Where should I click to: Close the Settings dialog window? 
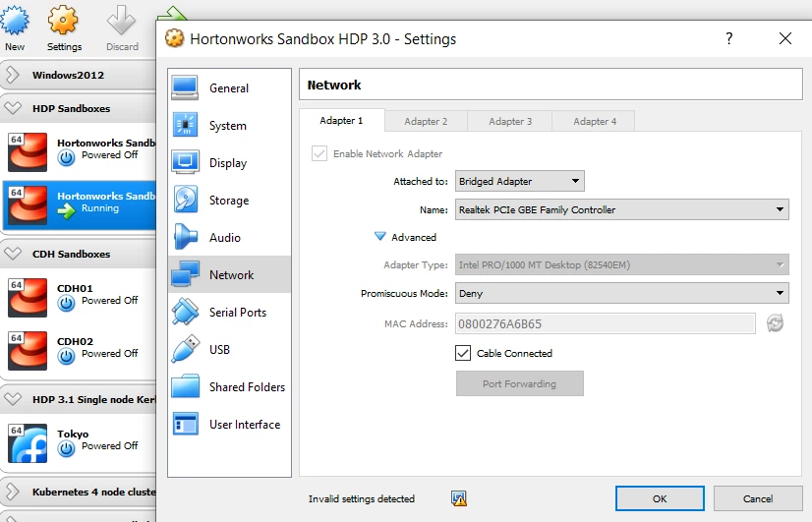[x=785, y=38]
